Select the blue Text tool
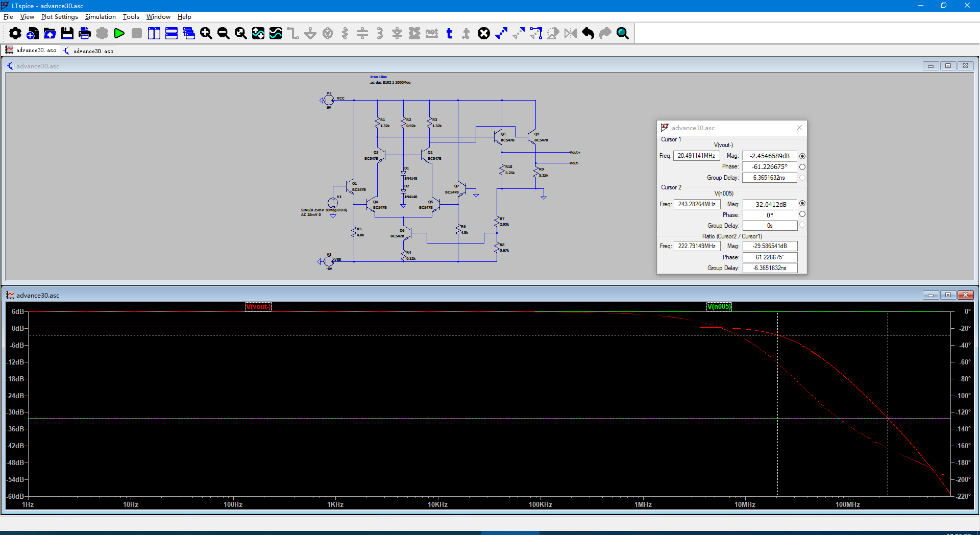 (x=449, y=33)
